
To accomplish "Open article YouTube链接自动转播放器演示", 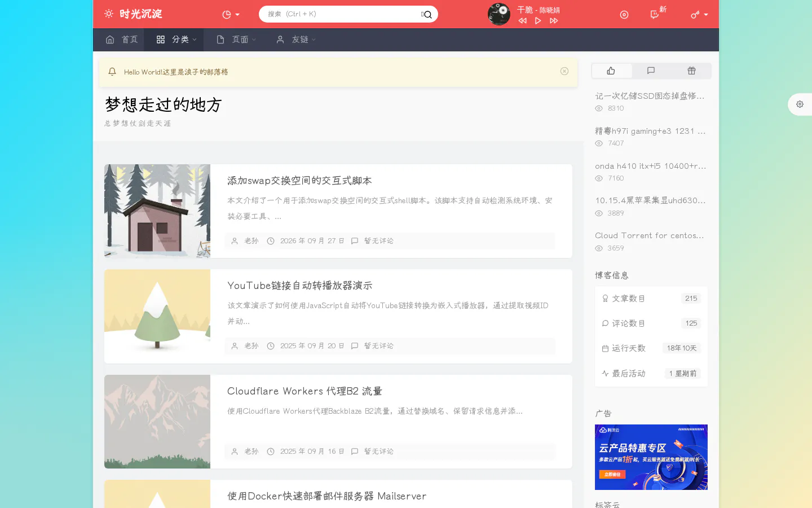I will [x=300, y=286].
